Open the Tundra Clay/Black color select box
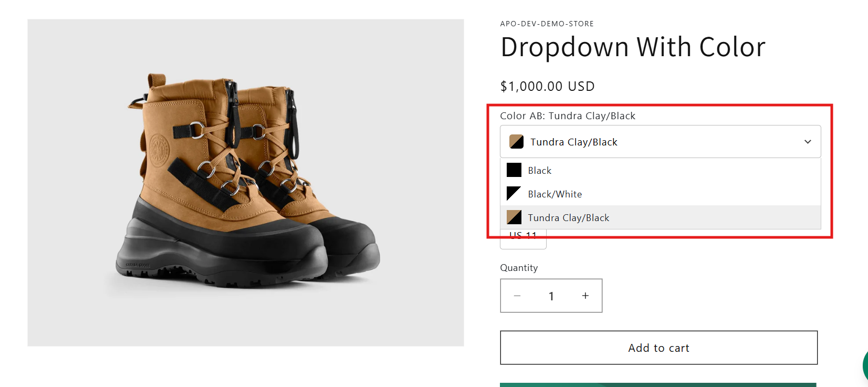The height and width of the screenshot is (387, 868). click(x=660, y=142)
